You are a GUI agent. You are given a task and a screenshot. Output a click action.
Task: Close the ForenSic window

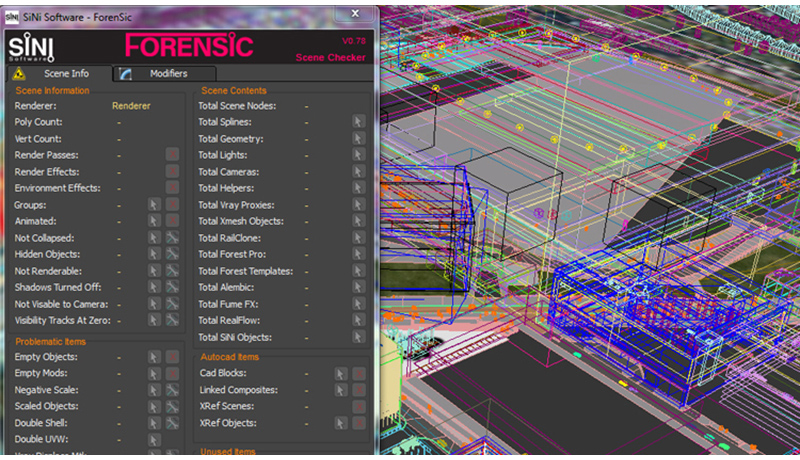[x=355, y=13]
